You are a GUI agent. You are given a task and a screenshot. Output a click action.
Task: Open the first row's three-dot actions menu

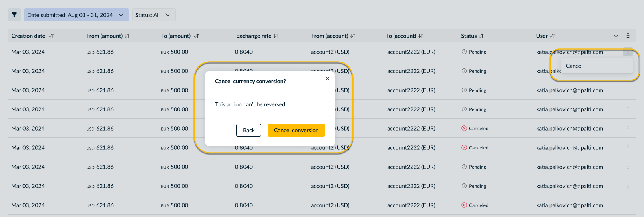pos(628,52)
